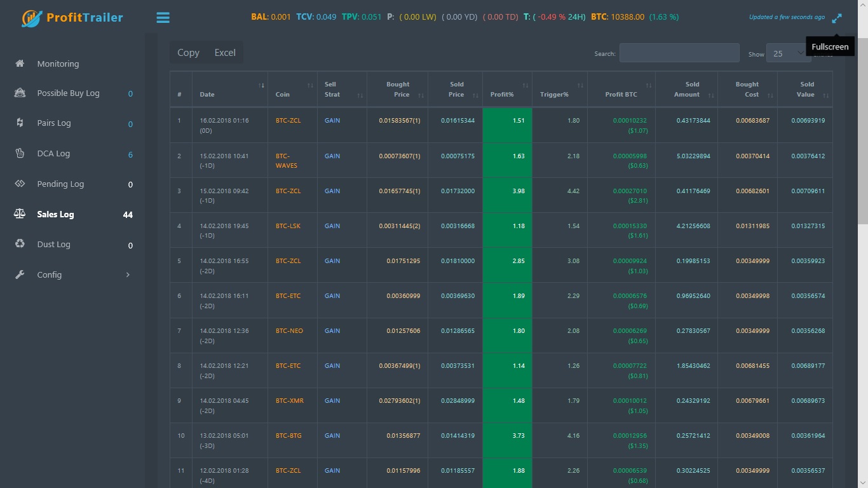Click the 3.98 profit percent cell
This screenshot has width=868, height=488.
coord(507,195)
